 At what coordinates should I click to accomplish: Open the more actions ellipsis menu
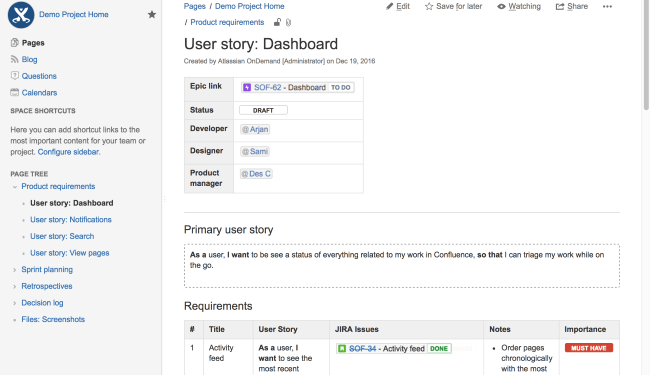point(607,7)
